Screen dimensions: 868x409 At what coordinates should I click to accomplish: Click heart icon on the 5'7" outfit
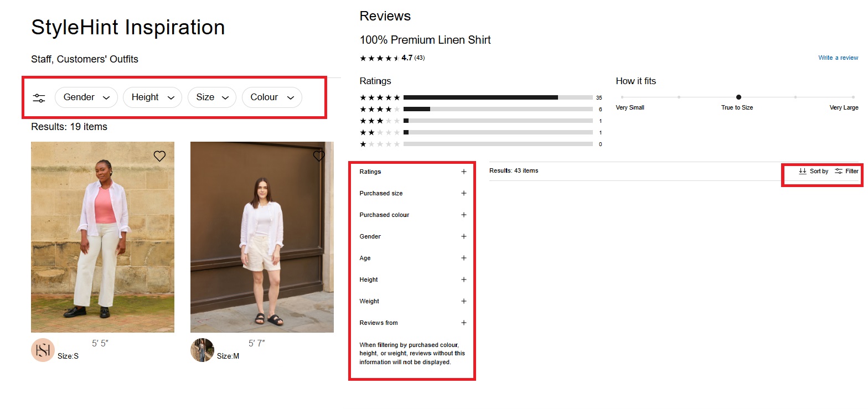pos(319,156)
